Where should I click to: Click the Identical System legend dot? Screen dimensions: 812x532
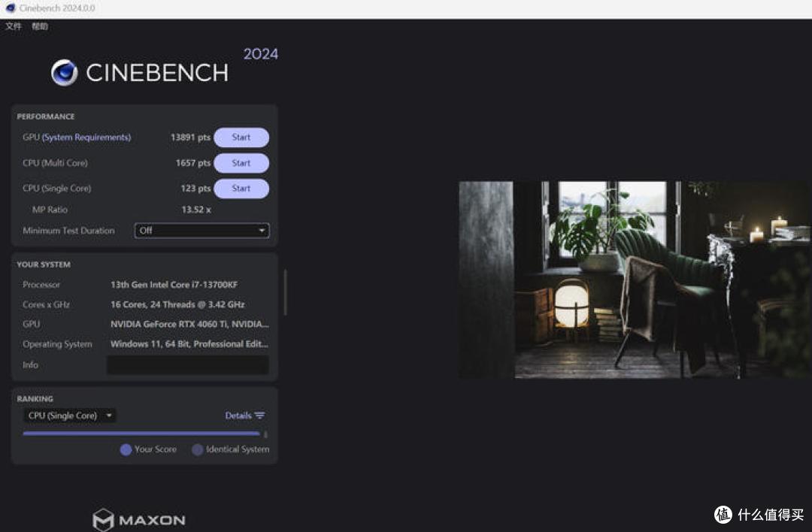coord(197,449)
